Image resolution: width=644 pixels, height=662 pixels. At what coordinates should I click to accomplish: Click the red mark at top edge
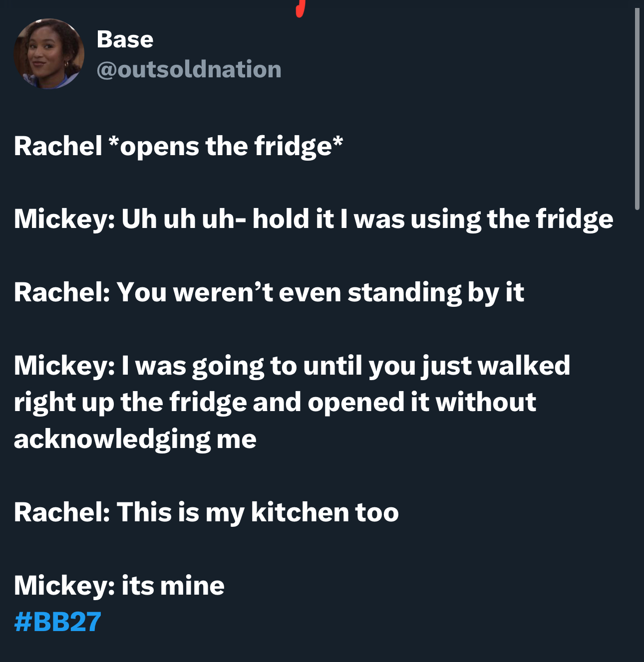[x=300, y=7]
